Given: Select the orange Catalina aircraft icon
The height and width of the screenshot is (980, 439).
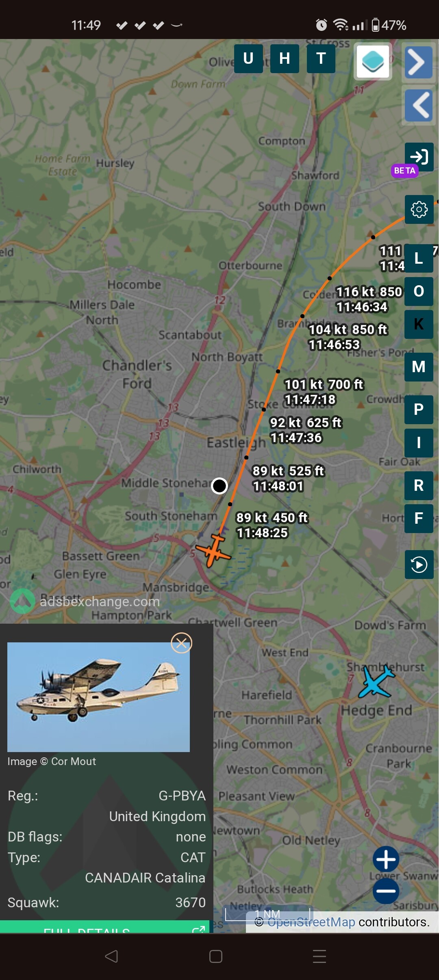Looking at the screenshot, I should pos(214,551).
